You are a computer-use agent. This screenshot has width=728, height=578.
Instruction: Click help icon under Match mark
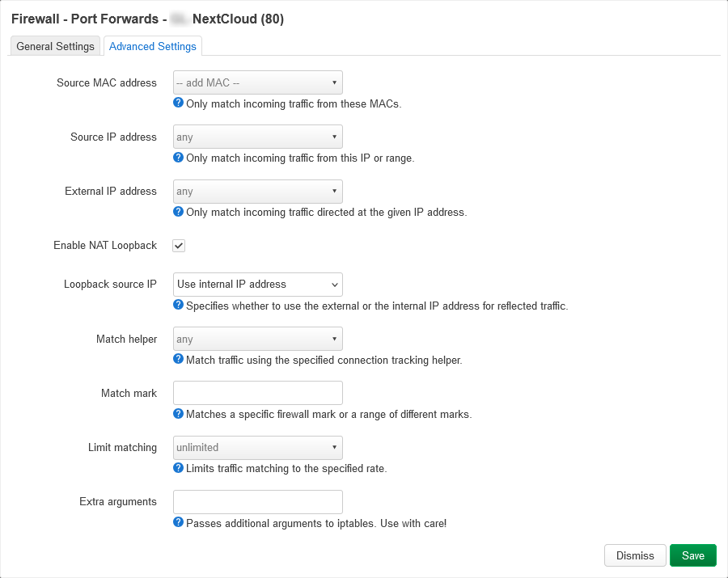click(179, 414)
